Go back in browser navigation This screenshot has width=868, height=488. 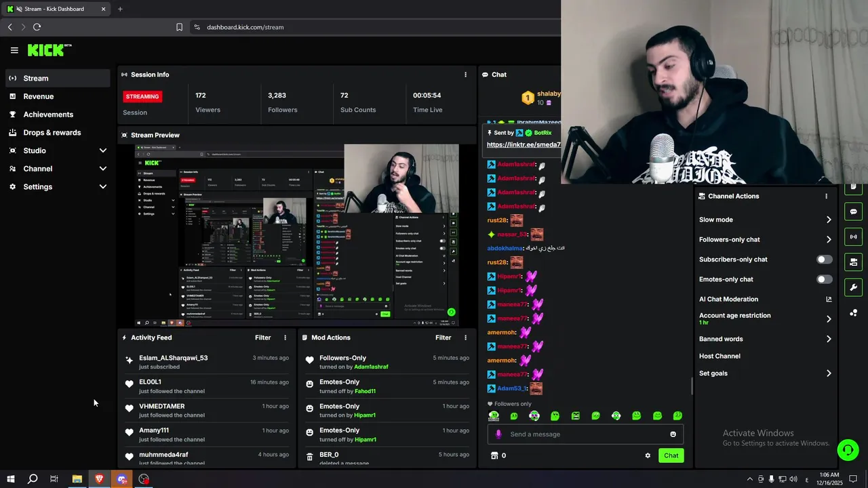(9, 27)
